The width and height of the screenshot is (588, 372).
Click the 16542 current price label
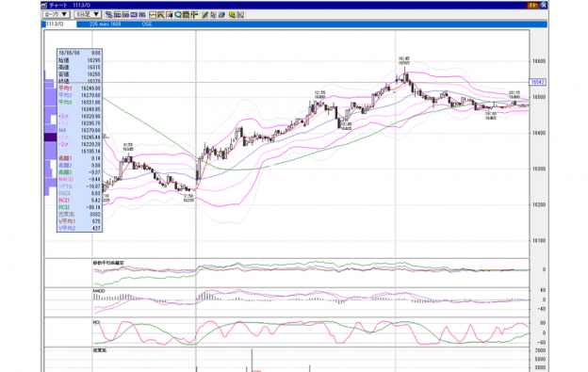coord(538,82)
